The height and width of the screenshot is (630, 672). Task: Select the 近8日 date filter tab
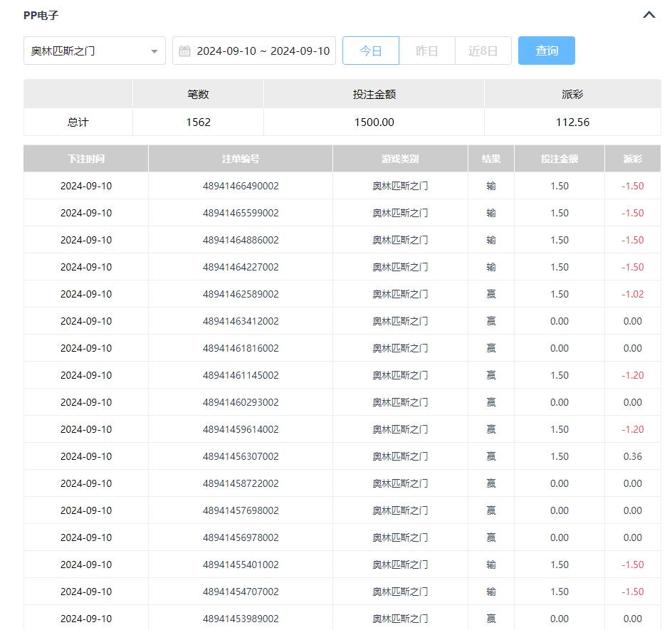[x=483, y=51]
